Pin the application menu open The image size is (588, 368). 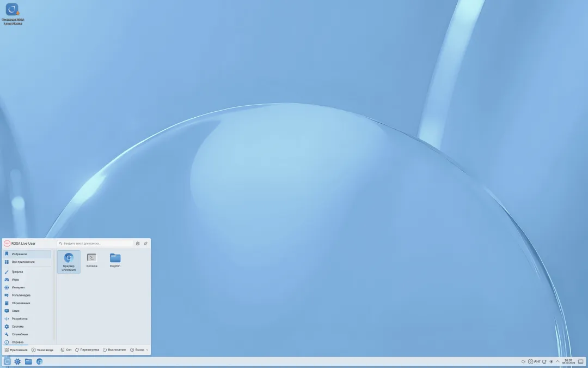tap(145, 243)
